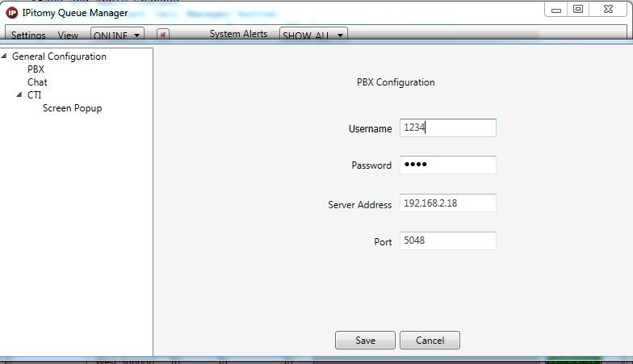This screenshot has height=364, width=633.
Task: Collapse the General Configuration tree node
Action: (4, 56)
